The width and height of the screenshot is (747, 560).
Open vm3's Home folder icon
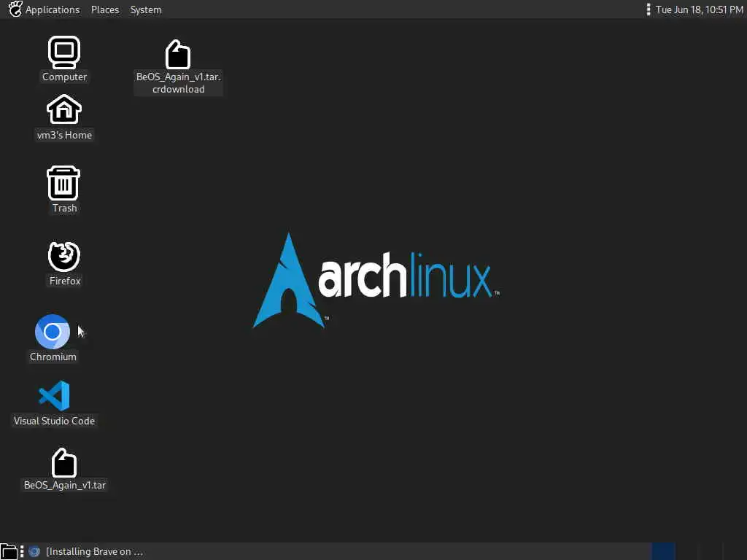[64, 109]
